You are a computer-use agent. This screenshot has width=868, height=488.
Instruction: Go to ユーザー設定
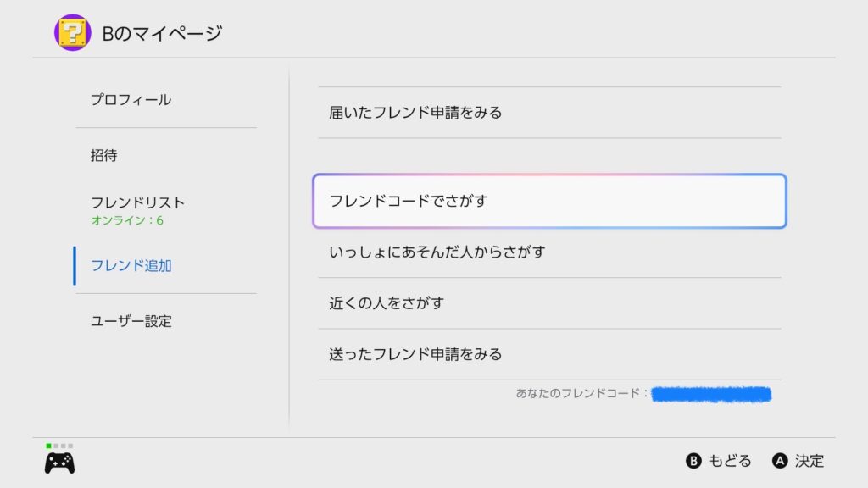coord(131,322)
